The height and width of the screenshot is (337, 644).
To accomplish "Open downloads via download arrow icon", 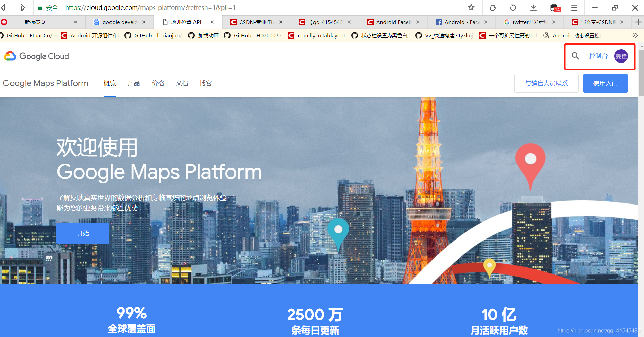I will click(x=533, y=7).
